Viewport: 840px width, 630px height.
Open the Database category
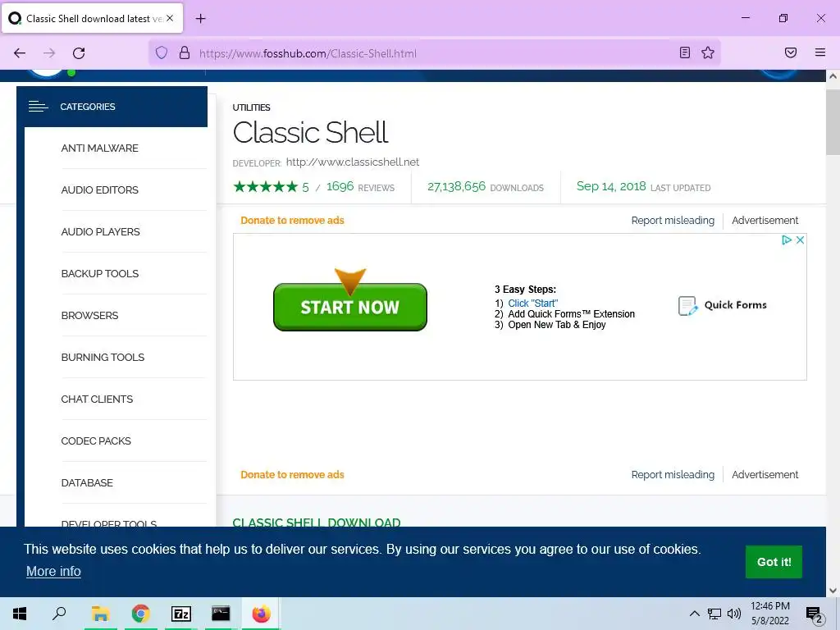pos(87,482)
